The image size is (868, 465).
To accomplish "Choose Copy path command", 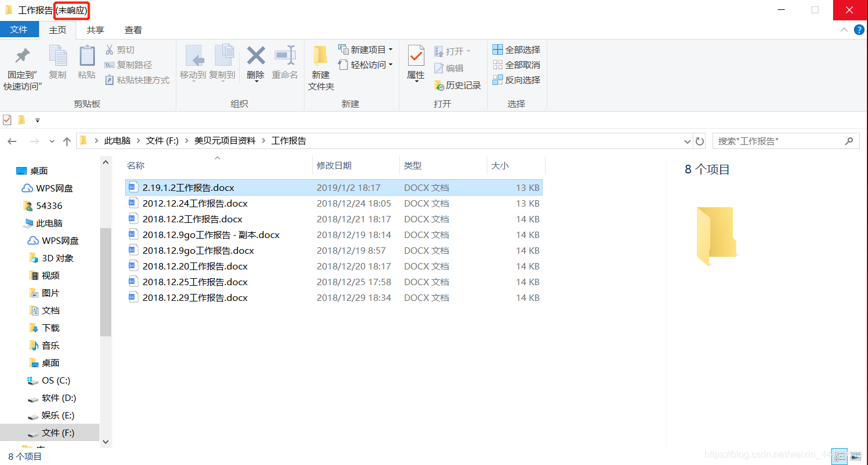I will pyautogui.click(x=128, y=65).
